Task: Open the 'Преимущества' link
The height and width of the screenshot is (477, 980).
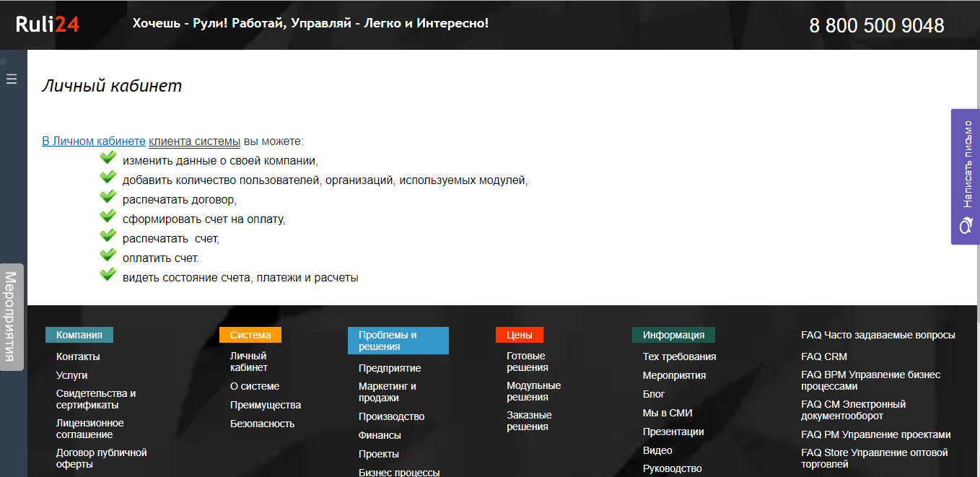Action: tap(266, 405)
